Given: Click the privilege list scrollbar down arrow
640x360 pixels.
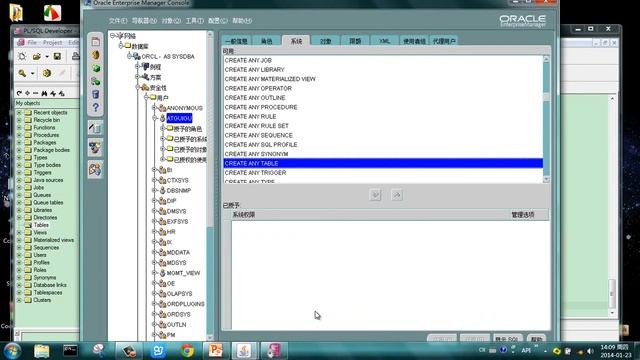Looking at the screenshot, I should tap(546, 179).
